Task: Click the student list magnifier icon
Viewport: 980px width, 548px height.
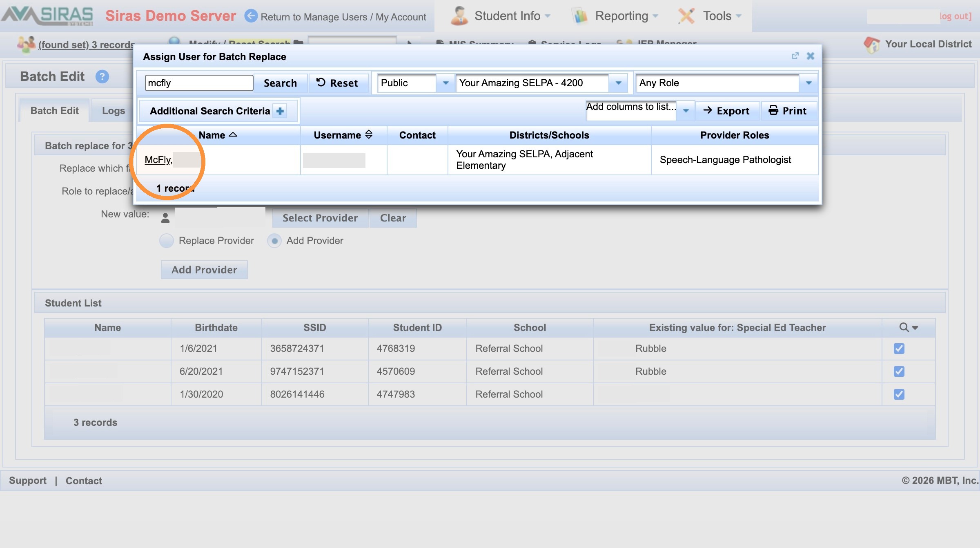Action: click(x=904, y=327)
